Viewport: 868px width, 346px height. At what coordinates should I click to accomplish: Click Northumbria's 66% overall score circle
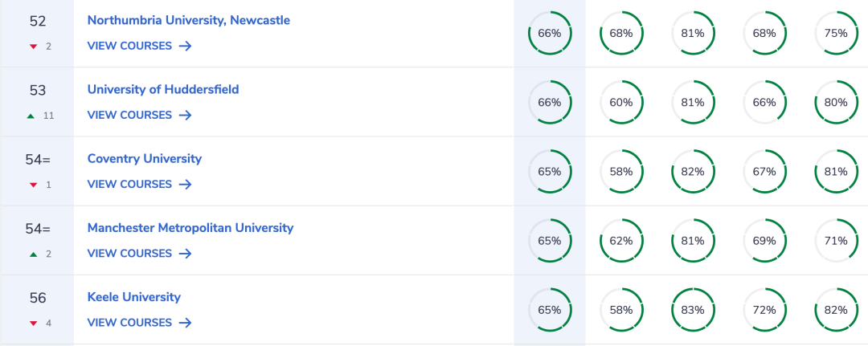tap(550, 33)
